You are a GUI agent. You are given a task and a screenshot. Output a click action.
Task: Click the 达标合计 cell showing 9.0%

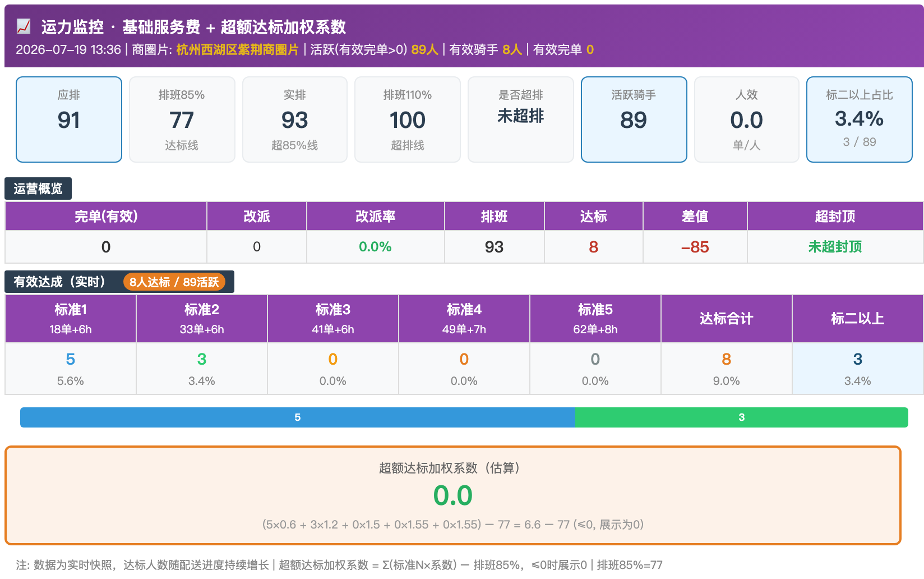pos(727,369)
